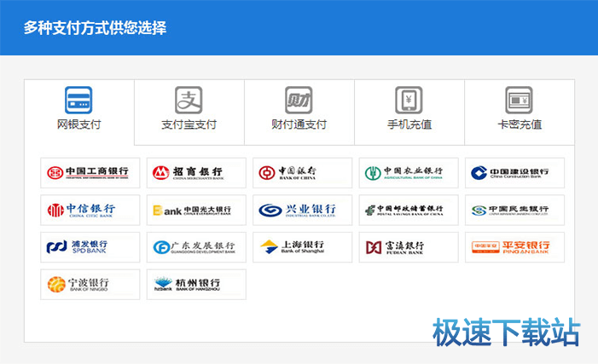Select the 财付通支付 tab label

coord(299,124)
